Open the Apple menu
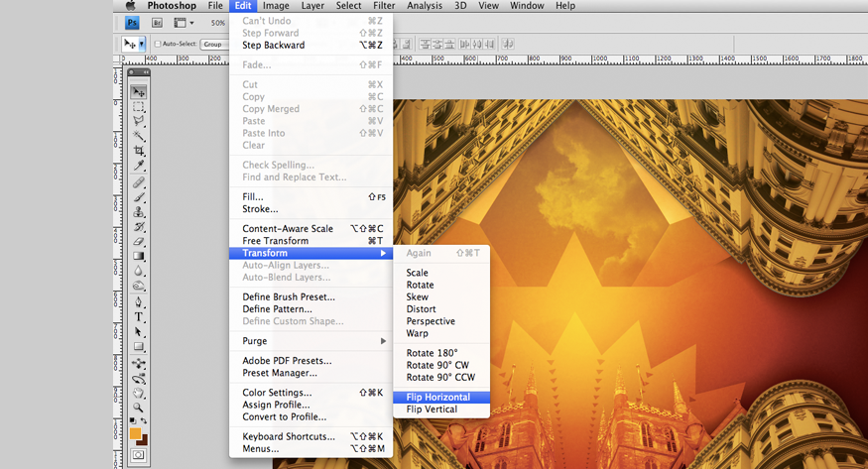 (130, 6)
